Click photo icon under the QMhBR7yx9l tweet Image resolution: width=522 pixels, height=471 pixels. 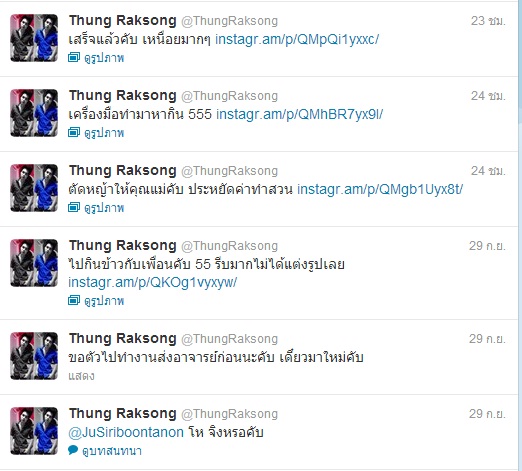click(x=74, y=132)
